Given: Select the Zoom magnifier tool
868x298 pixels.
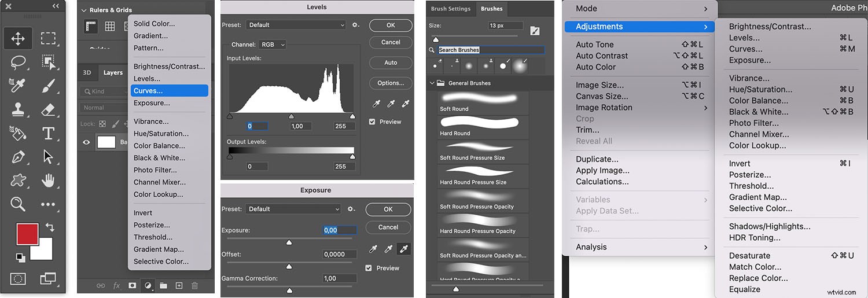Looking at the screenshot, I should [x=18, y=204].
